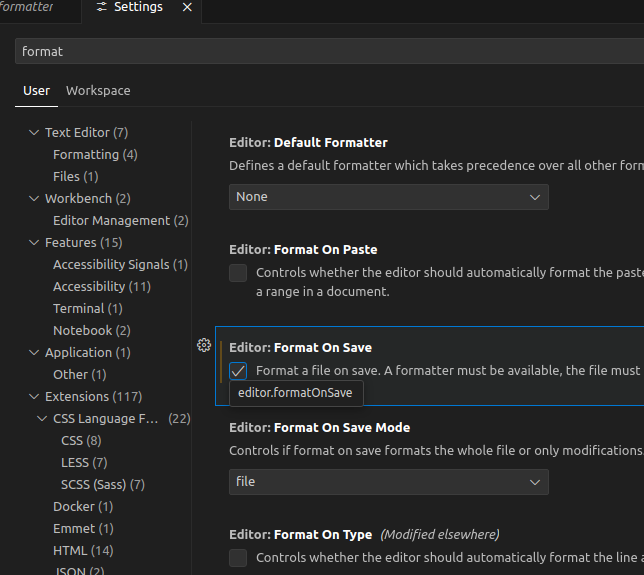
Task: Click the Editor: Default Formatter title
Action: pos(308,143)
